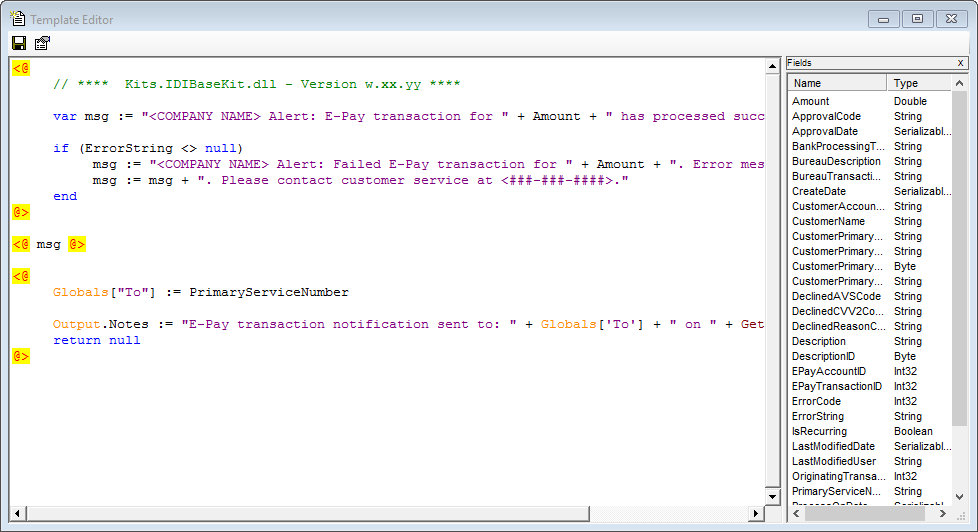Screen dimensions: 978x532
Task: Select the BureauDescription field
Action: (870, 161)
